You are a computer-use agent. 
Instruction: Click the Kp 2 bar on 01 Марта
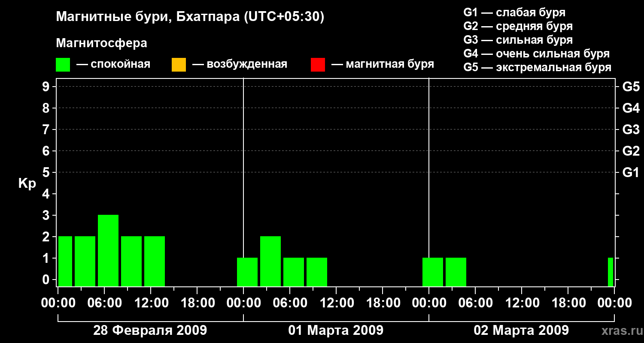tap(270, 261)
